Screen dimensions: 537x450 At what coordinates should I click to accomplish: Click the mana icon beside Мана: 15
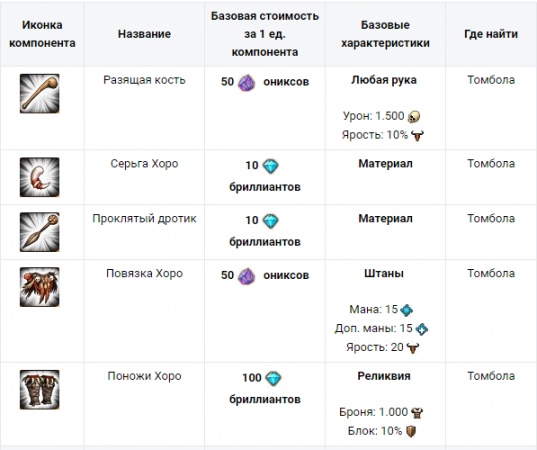407,310
